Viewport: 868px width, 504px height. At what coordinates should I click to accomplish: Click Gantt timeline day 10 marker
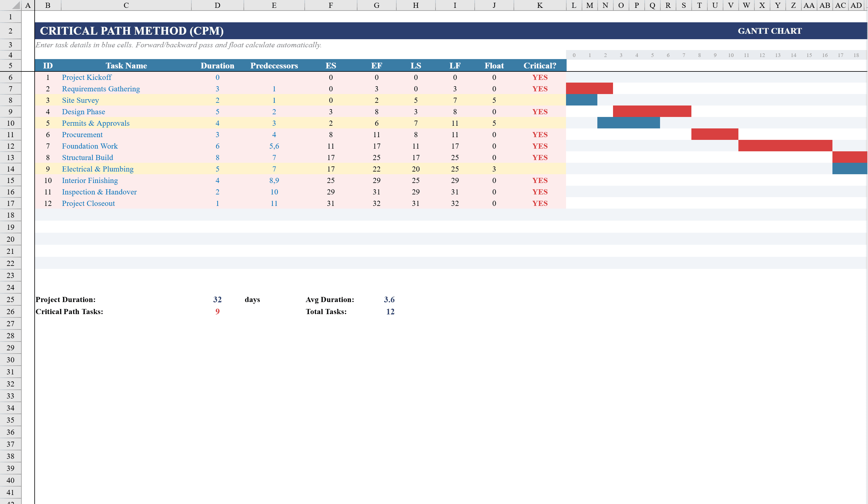[731, 55]
